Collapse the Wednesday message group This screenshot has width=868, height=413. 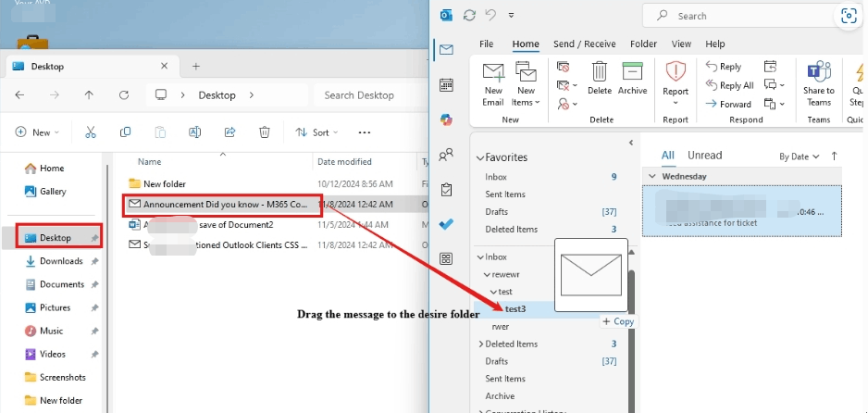click(651, 177)
